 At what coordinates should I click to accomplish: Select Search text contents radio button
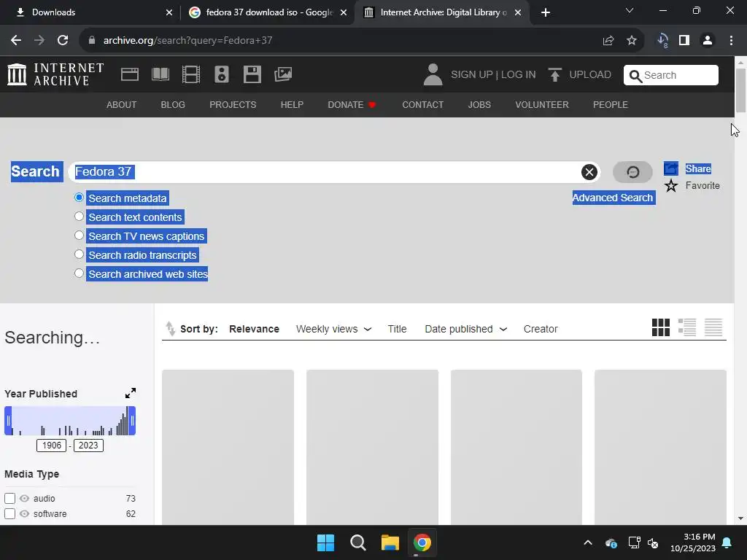[79, 216]
